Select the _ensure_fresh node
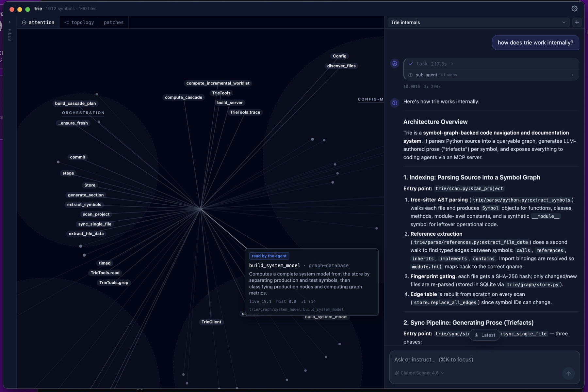Screen dimensions: 588x392 click(x=73, y=123)
